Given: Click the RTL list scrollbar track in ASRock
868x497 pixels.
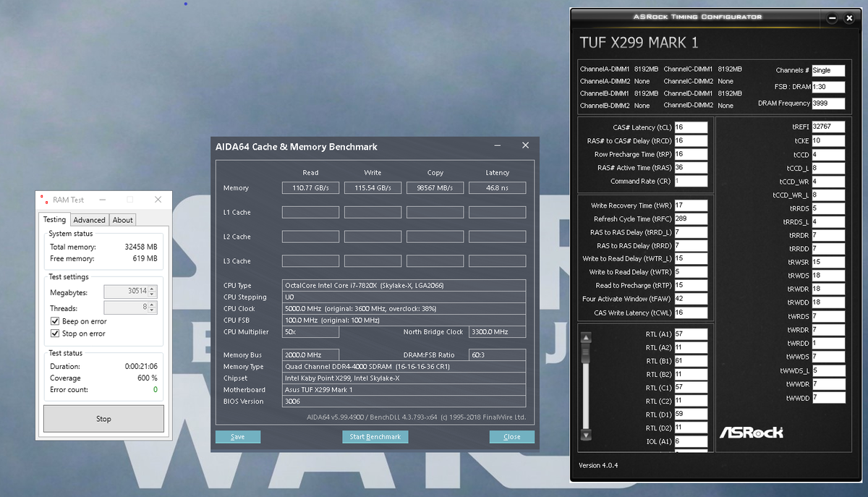Looking at the screenshot, I should (586, 386).
